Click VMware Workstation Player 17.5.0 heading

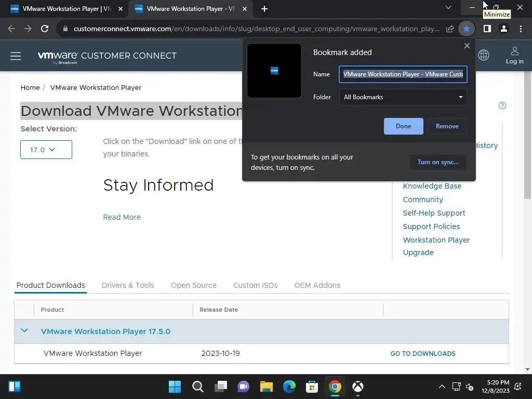[x=105, y=331]
